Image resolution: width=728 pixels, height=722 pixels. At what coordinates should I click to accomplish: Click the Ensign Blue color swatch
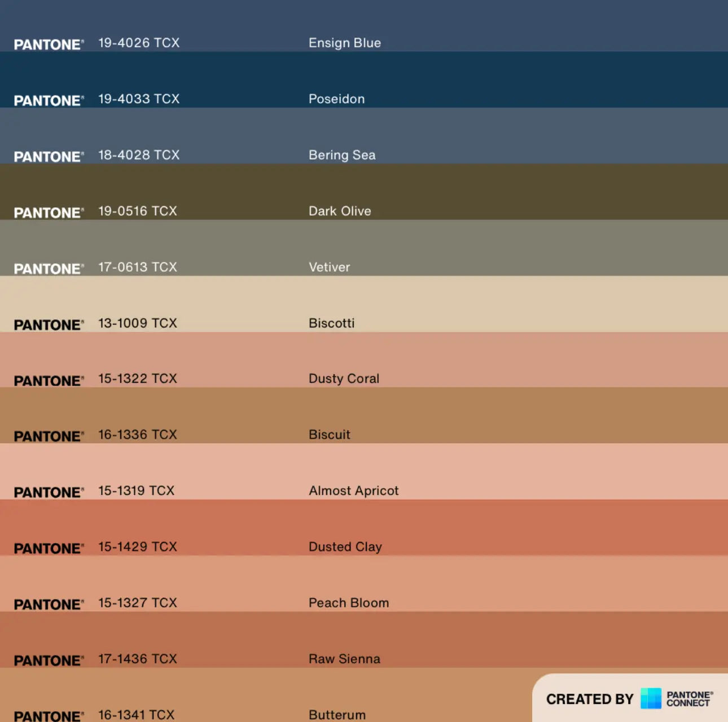(508, 25)
